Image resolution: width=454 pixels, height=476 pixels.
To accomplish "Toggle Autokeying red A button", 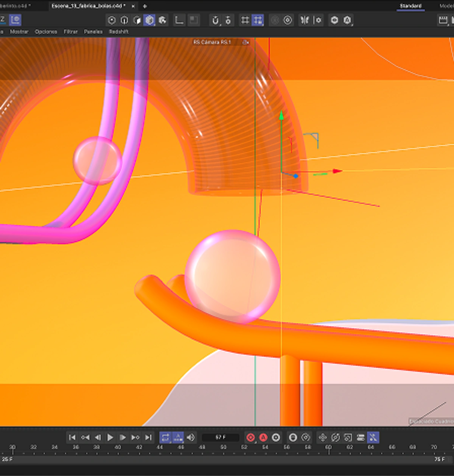I will pos(263,437).
